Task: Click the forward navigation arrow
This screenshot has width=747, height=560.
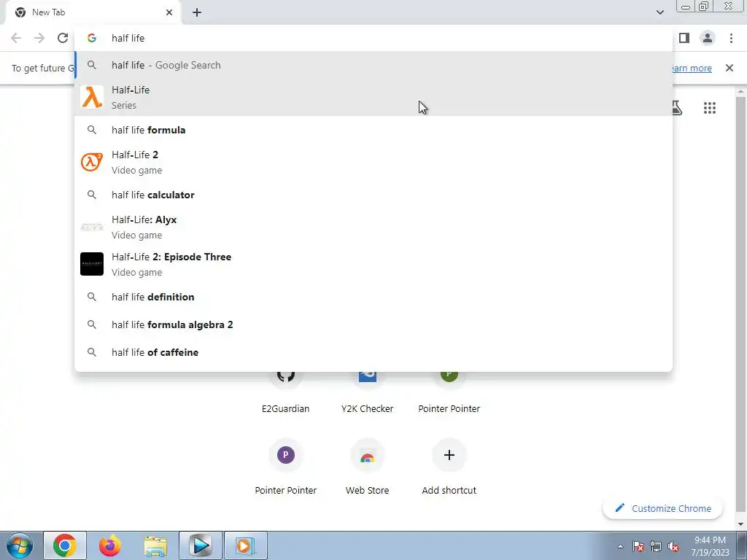Action: 39,38
